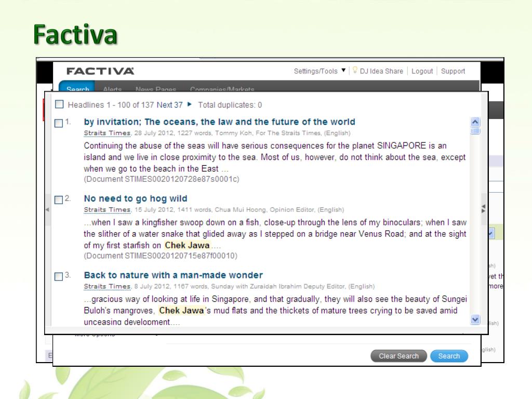Click the Factiva logo
The width and height of the screenshot is (532, 399).
point(100,71)
